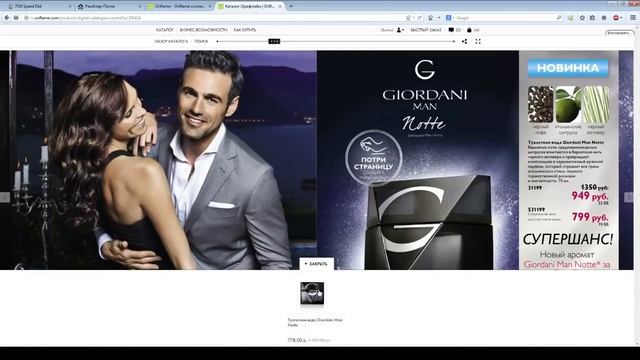Go to the next catalogue page arrow
Viewport: 640px width, 360px height.
[x=629, y=197]
